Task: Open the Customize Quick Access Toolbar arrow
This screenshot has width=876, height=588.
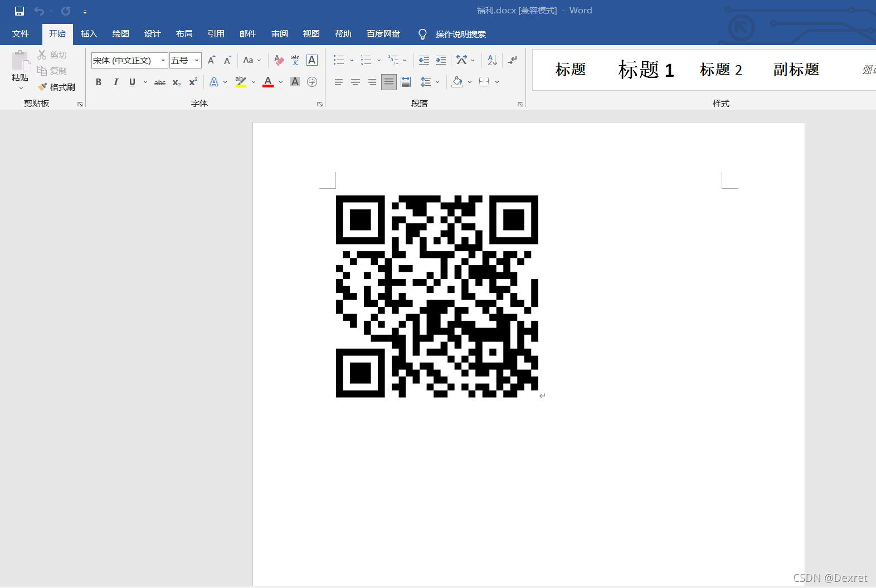Action: point(85,12)
